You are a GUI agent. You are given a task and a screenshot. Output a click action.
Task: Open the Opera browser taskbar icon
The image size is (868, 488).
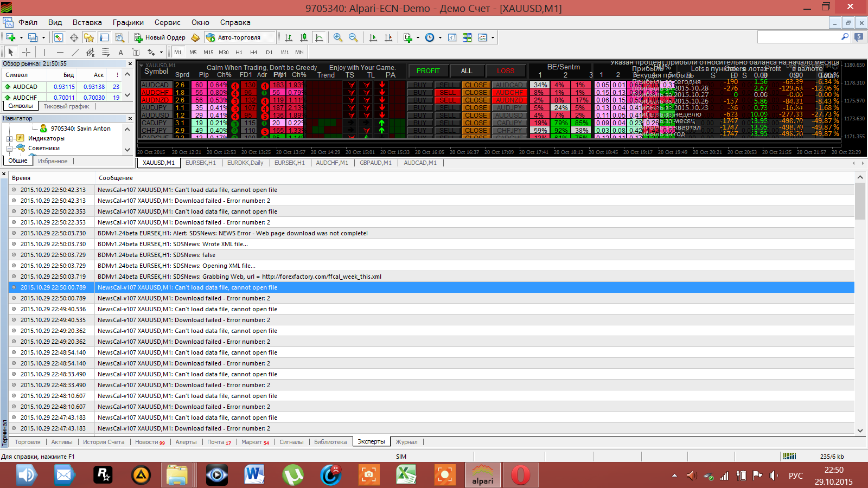[520, 476]
